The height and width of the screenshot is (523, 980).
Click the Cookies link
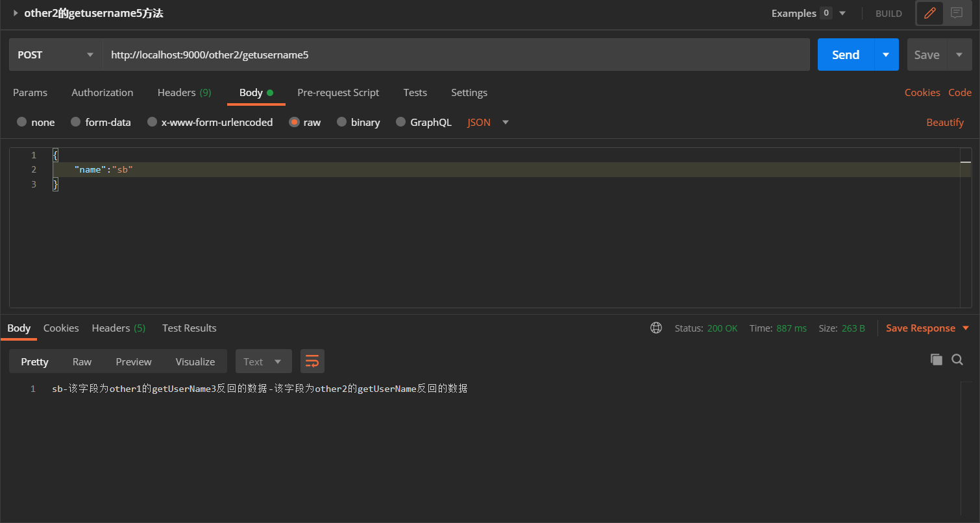click(922, 92)
